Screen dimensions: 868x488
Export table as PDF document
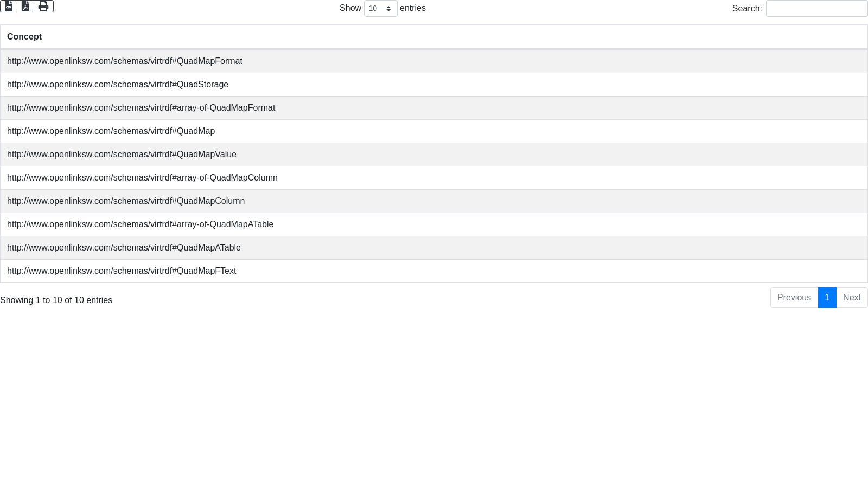[x=25, y=6]
